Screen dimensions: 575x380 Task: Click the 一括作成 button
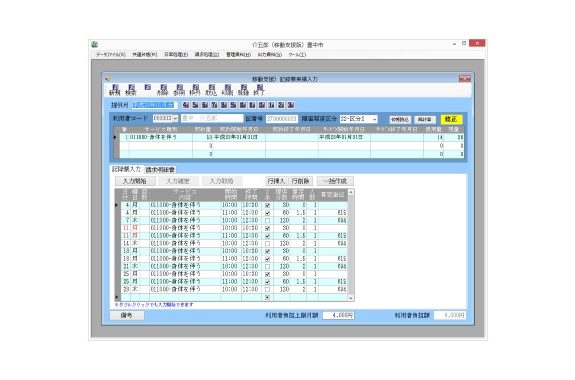[335, 181]
